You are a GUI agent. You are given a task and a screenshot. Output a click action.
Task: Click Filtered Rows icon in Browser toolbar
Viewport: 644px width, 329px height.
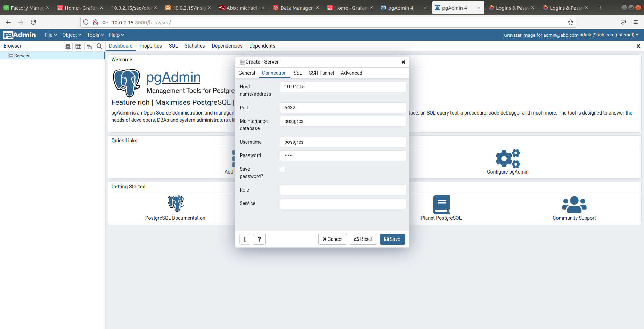89,46
